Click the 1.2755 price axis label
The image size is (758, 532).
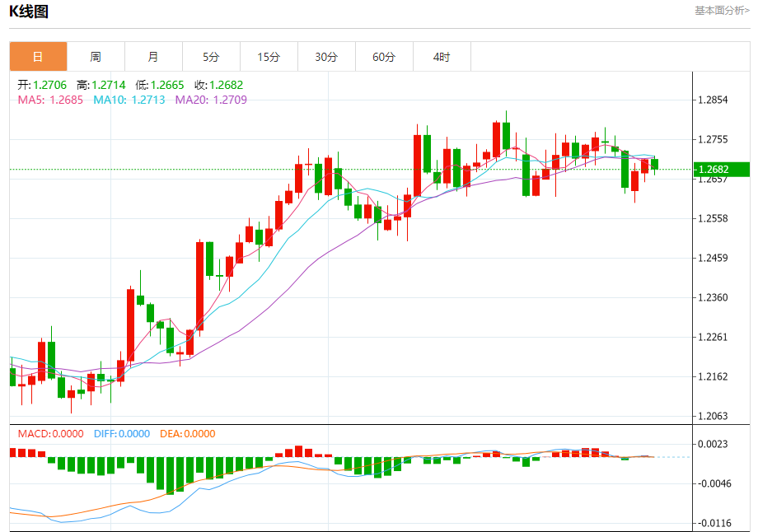[713, 140]
